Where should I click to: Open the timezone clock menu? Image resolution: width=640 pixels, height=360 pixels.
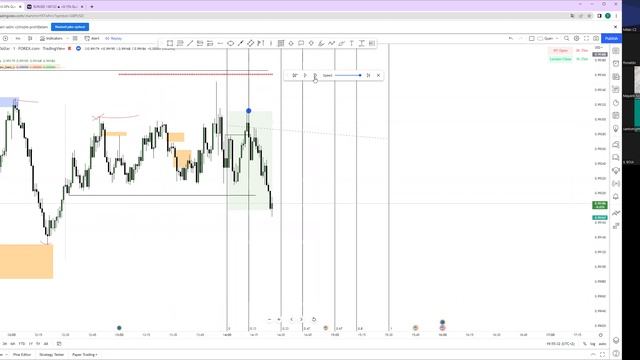(x=561, y=344)
